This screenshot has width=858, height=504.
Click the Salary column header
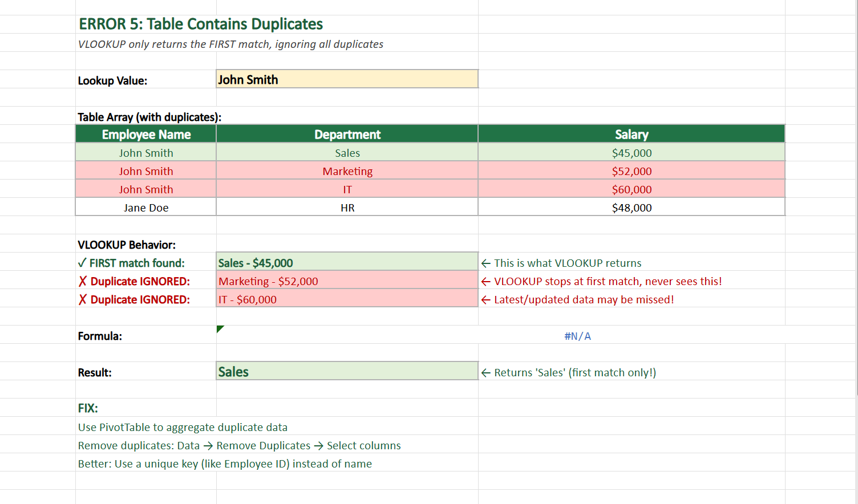[632, 134]
